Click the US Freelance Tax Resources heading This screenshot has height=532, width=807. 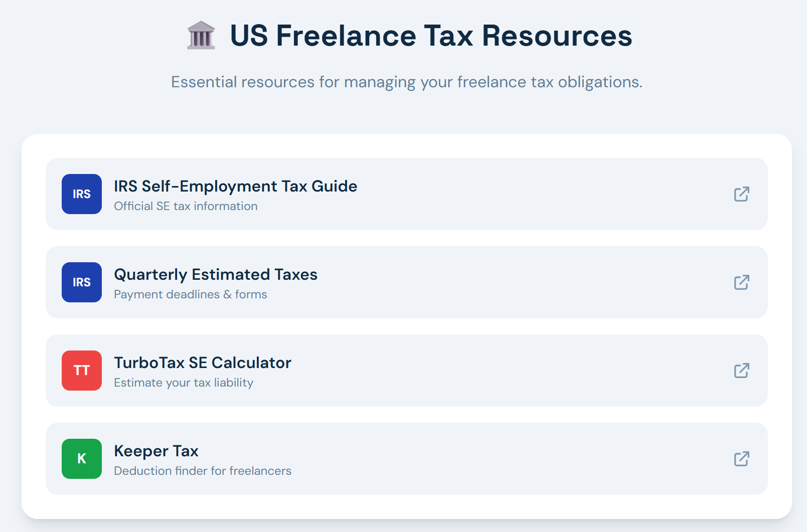[x=431, y=36]
